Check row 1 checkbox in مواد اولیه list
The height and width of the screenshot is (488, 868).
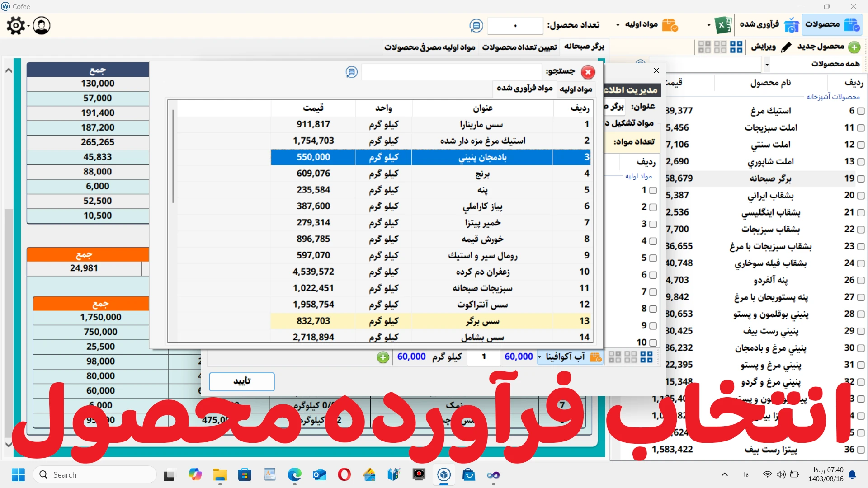click(x=653, y=190)
